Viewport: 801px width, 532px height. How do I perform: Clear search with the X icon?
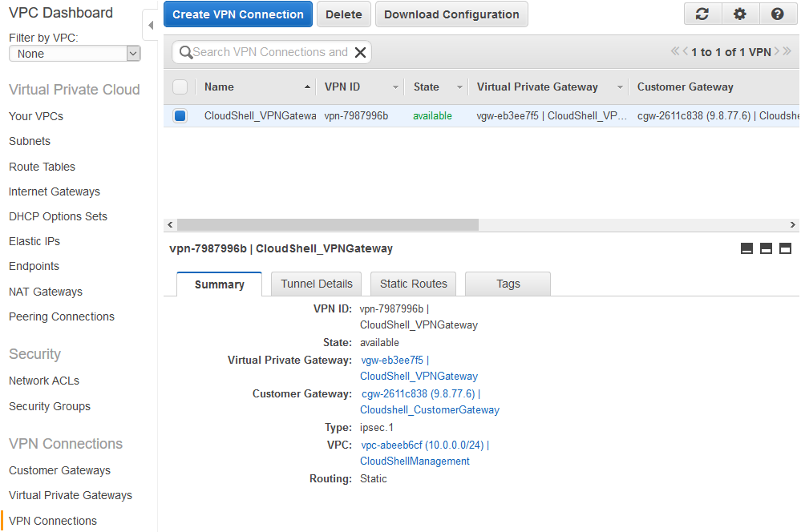click(x=360, y=53)
